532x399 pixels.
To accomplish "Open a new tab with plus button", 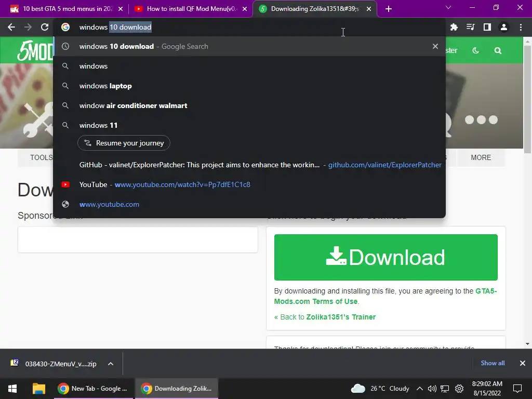I will tap(389, 9).
